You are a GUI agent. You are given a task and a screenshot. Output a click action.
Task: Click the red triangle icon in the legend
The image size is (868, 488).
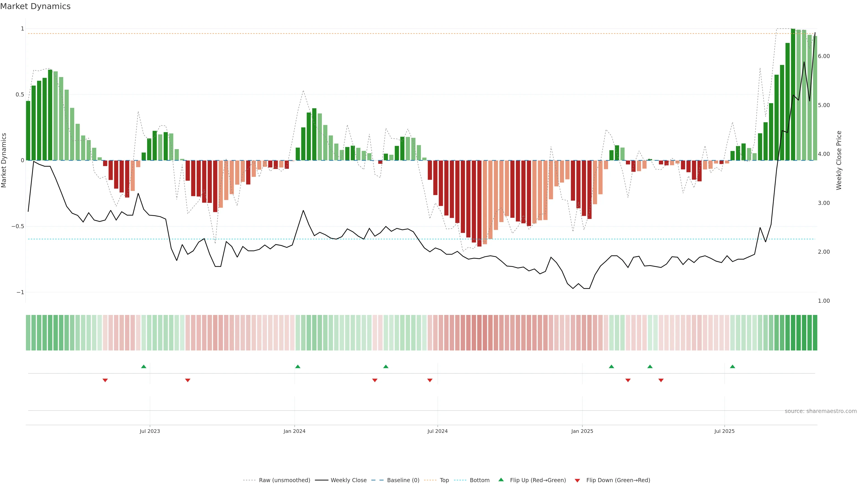pyautogui.click(x=577, y=481)
